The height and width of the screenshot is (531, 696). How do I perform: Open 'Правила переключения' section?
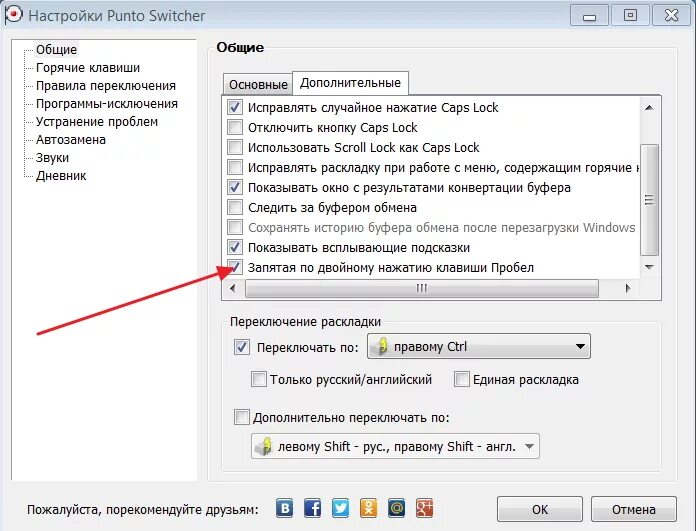click(x=106, y=86)
